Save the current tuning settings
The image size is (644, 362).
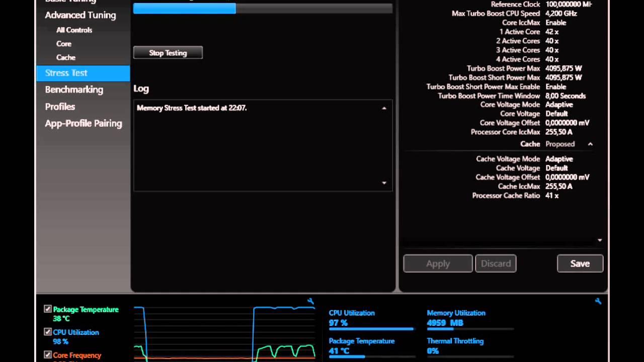[x=580, y=263]
